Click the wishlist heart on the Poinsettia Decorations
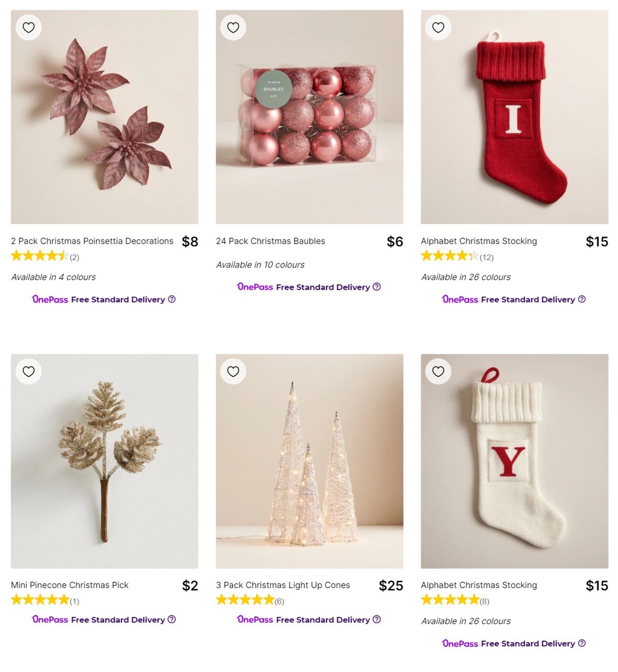Image resolution: width=618 pixels, height=672 pixels. (x=28, y=27)
